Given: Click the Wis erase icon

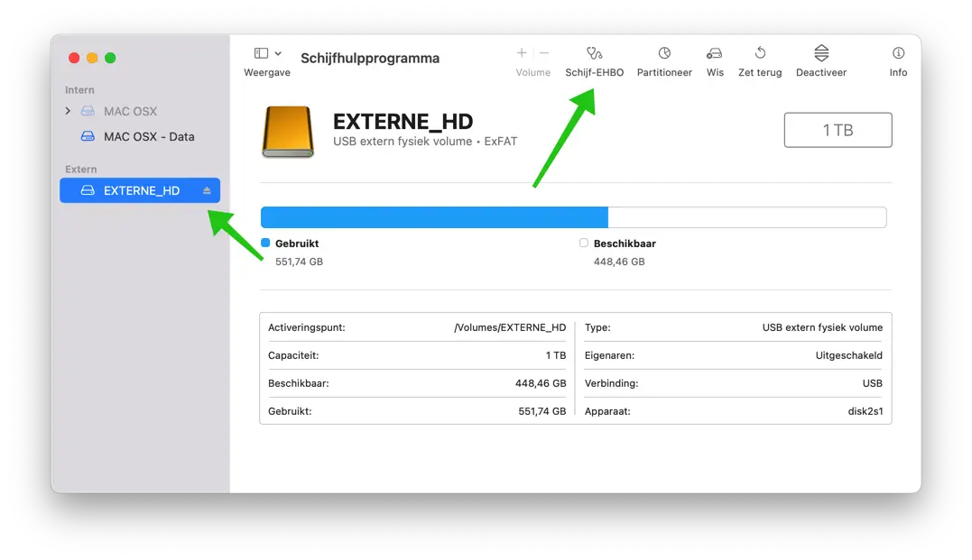Looking at the screenshot, I should coord(715,53).
